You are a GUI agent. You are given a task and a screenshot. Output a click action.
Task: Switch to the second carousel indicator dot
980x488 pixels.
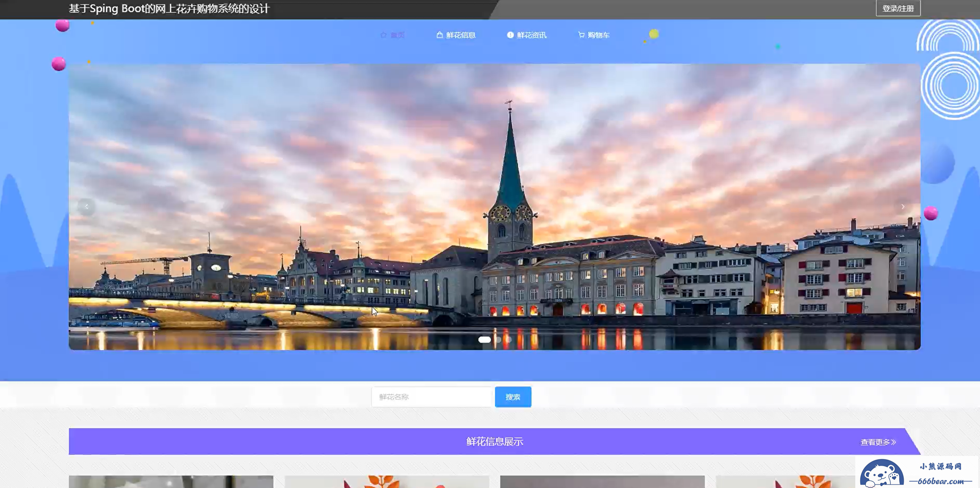point(499,340)
